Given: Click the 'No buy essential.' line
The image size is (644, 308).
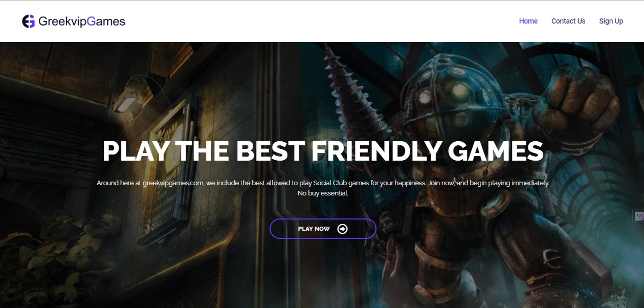Looking at the screenshot, I should coord(323,193).
